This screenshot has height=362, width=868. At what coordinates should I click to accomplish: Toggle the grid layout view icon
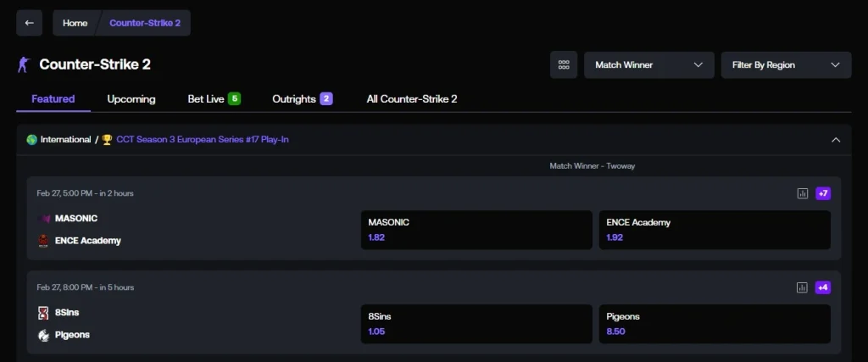[x=564, y=64]
